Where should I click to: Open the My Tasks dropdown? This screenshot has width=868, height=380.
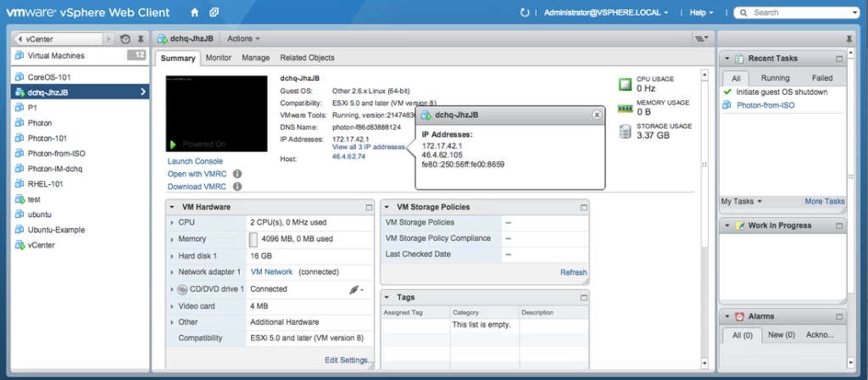(x=741, y=202)
